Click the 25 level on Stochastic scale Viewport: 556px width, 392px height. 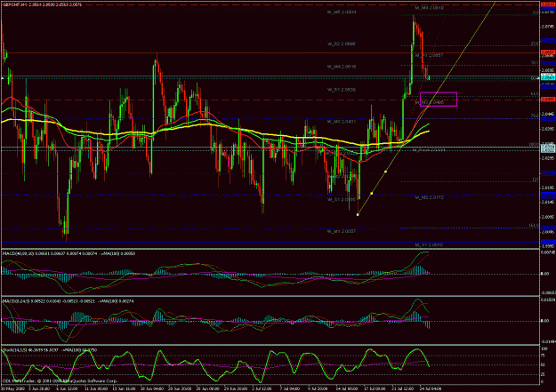click(543, 374)
